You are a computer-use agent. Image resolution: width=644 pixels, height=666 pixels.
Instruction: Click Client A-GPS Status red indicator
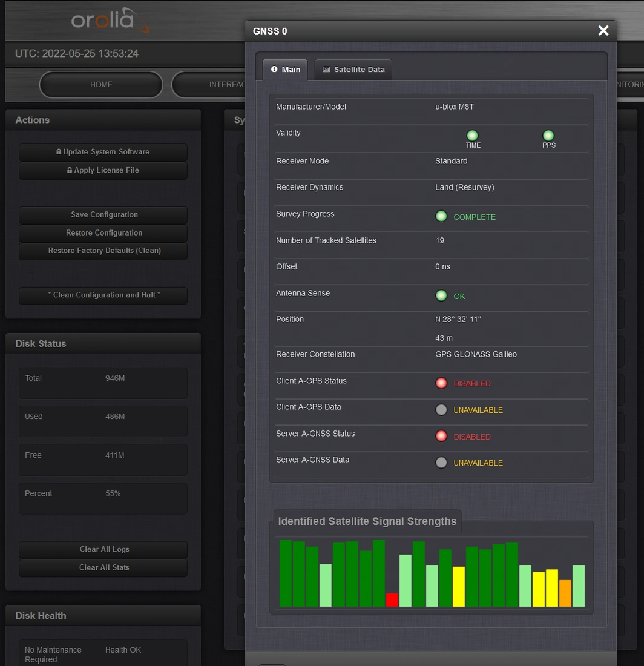[x=441, y=383]
